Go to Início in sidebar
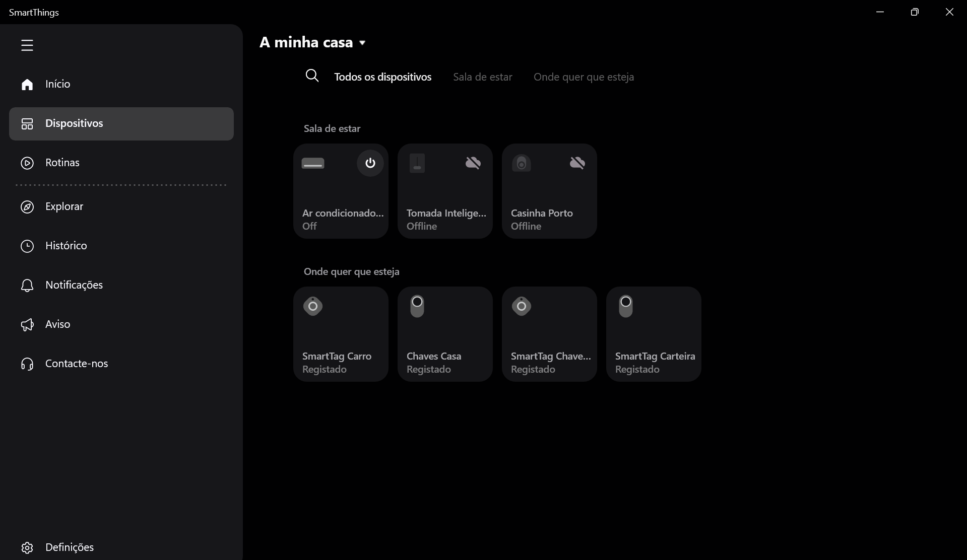This screenshot has height=560, width=967. (57, 84)
